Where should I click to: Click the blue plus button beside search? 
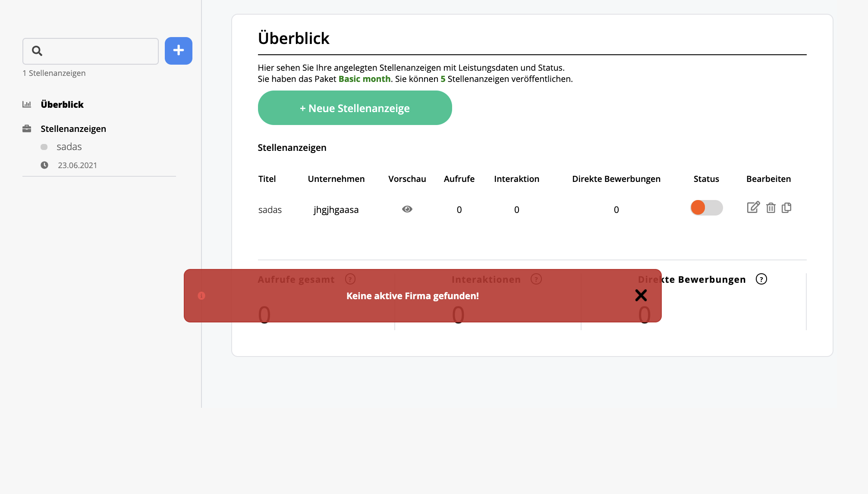coord(179,51)
